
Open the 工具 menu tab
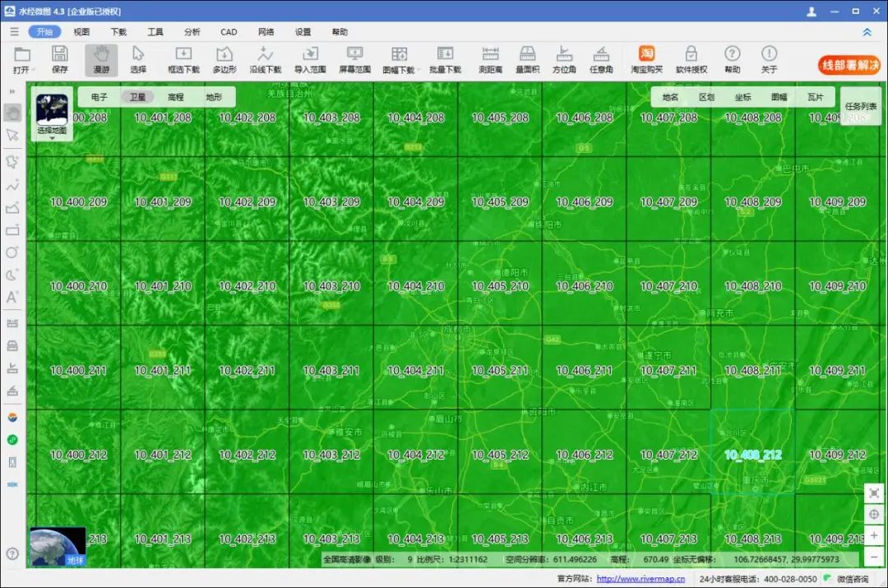point(155,32)
